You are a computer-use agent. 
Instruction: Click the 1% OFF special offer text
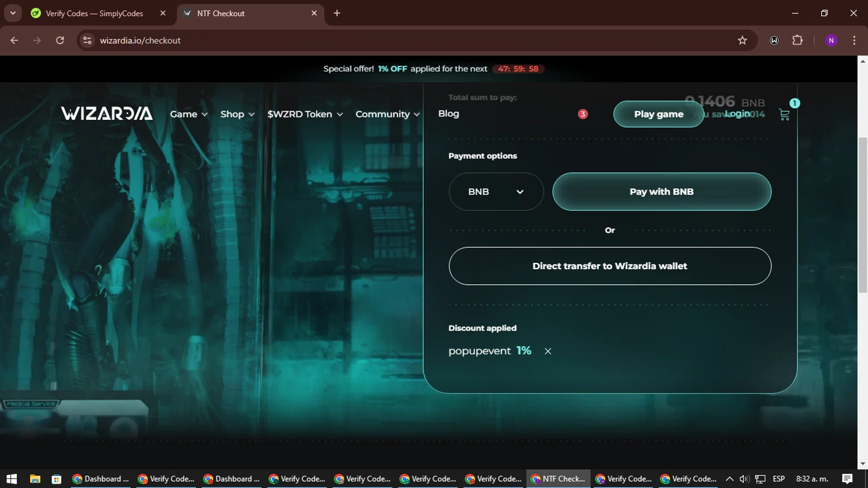point(392,69)
